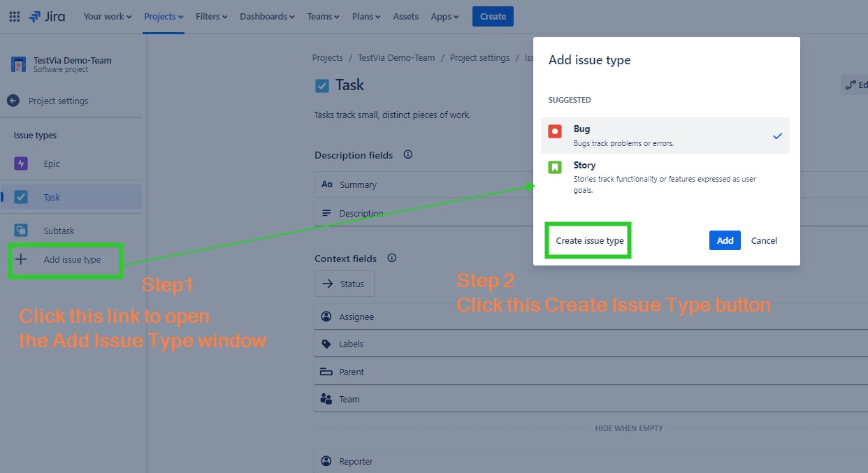Open the Dashboards dropdown menu
This screenshot has height=473, width=868.
tap(267, 17)
